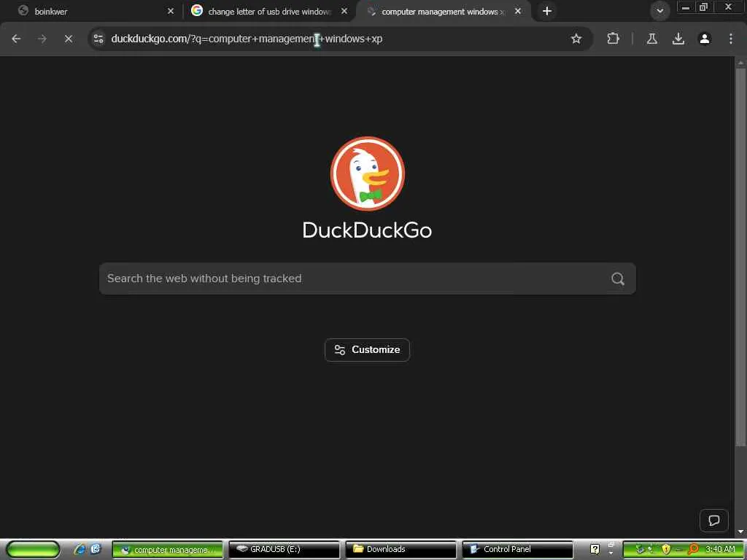Switch to the boinkwer tab
The height and width of the screenshot is (560, 747).
coord(90,11)
